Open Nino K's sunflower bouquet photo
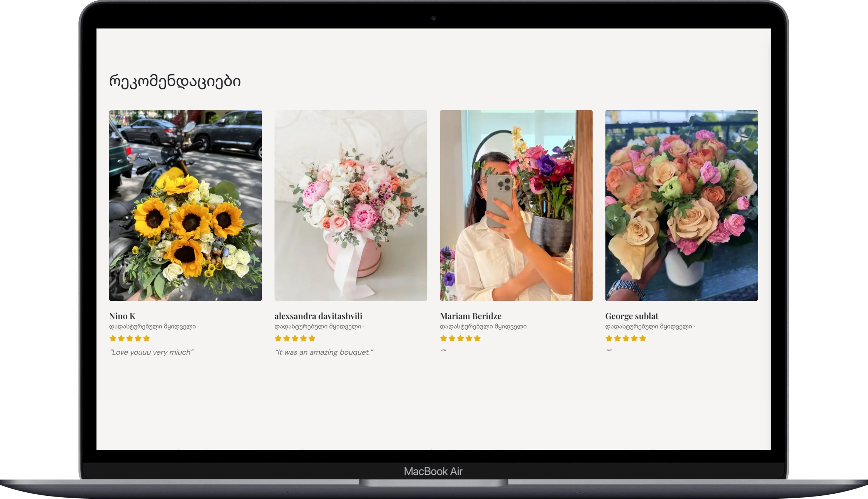868x499 pixels. (185, 205)
